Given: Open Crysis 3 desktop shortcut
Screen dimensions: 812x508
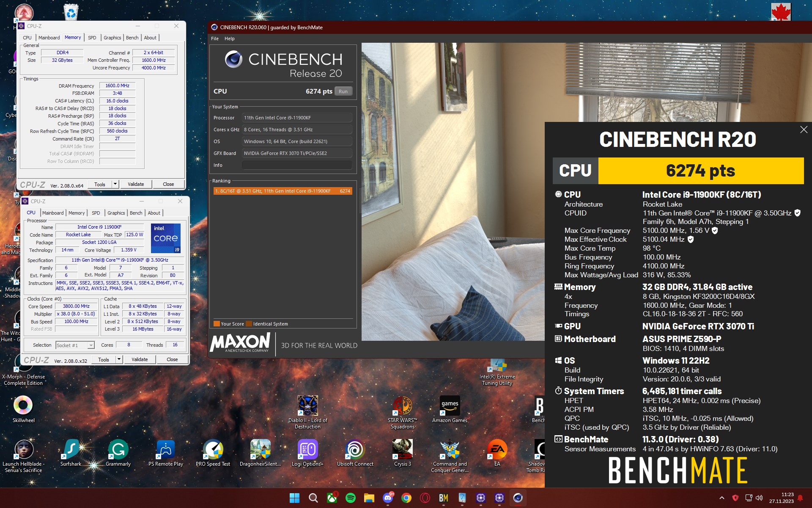Looking at the screenshot, I should [x=403, y=453].
